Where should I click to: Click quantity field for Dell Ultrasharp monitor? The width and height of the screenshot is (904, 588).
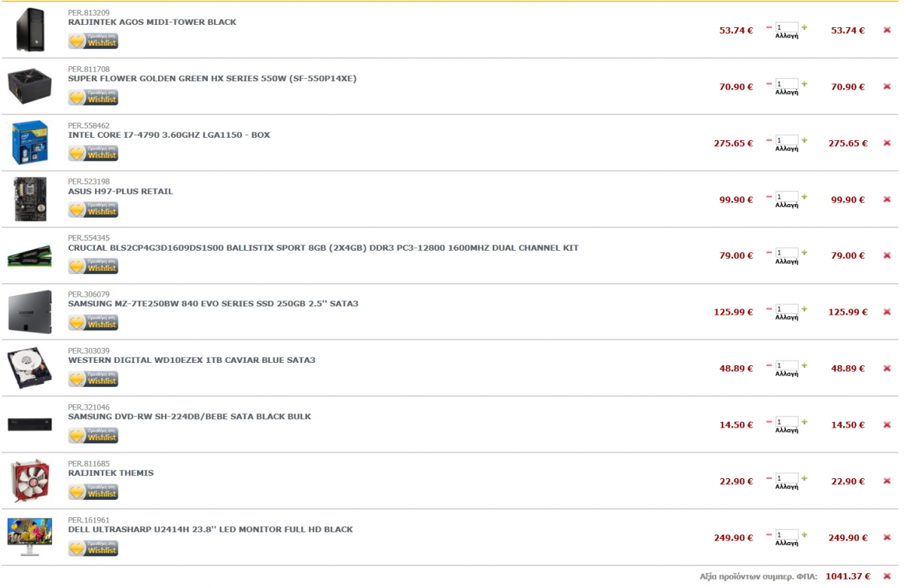pyautogui.click(x=786, y=535)
